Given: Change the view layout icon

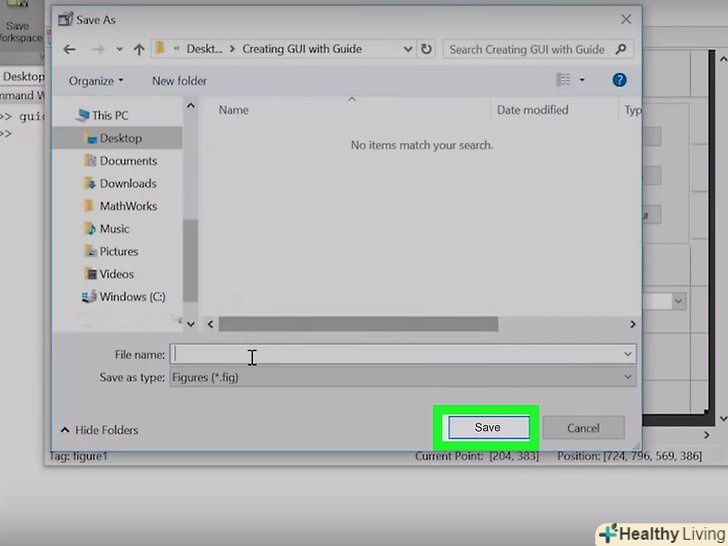Looking at the screenshot, I should pos(563,80).
